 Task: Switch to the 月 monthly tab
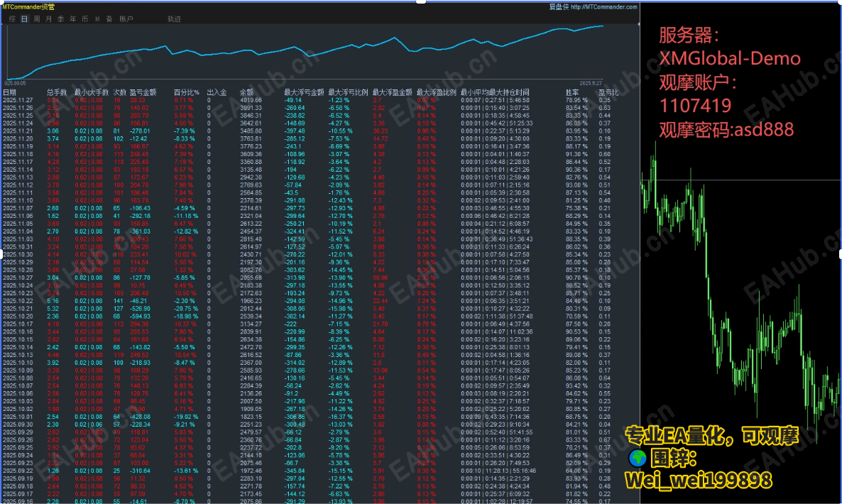click(49, 18)
